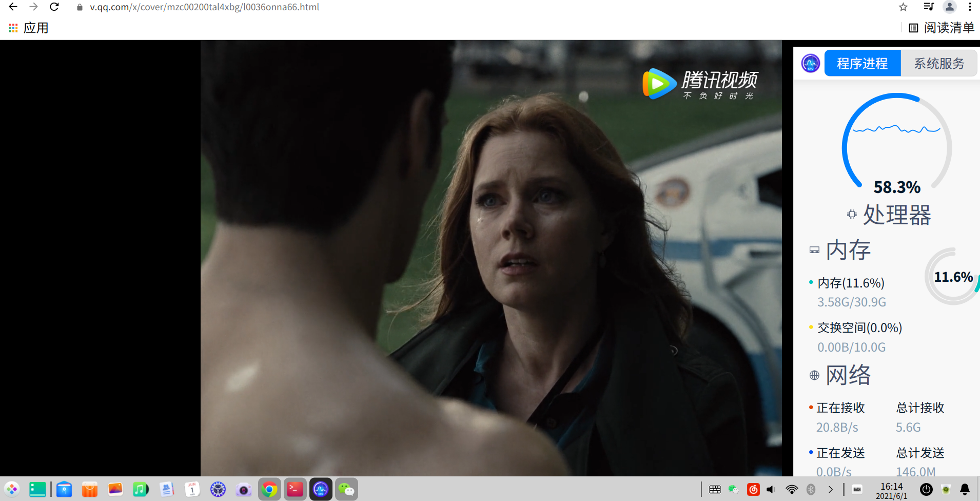Screen dimensions: 980x501
Task: Open the app store orange bag icon
Action: 90,489
